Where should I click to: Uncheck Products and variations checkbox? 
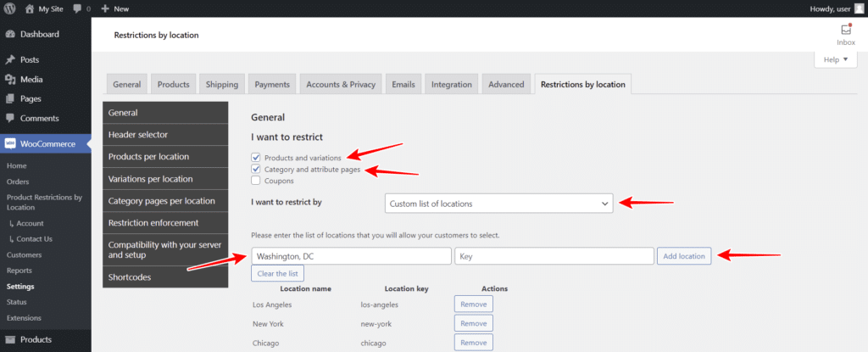tap(256, 158)
